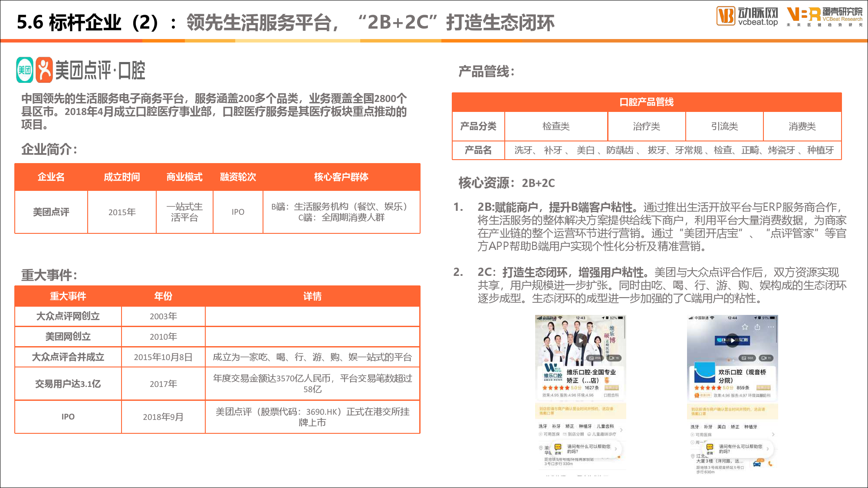This screenshot has width=868, height=488.
Task: Tap the orange medal badge after 维乐口腔 name
Action: coord(607,380)
